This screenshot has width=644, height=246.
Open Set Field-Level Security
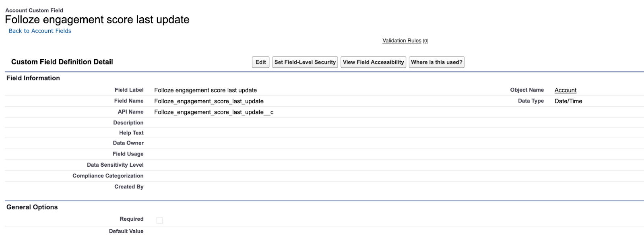point(305,62)
